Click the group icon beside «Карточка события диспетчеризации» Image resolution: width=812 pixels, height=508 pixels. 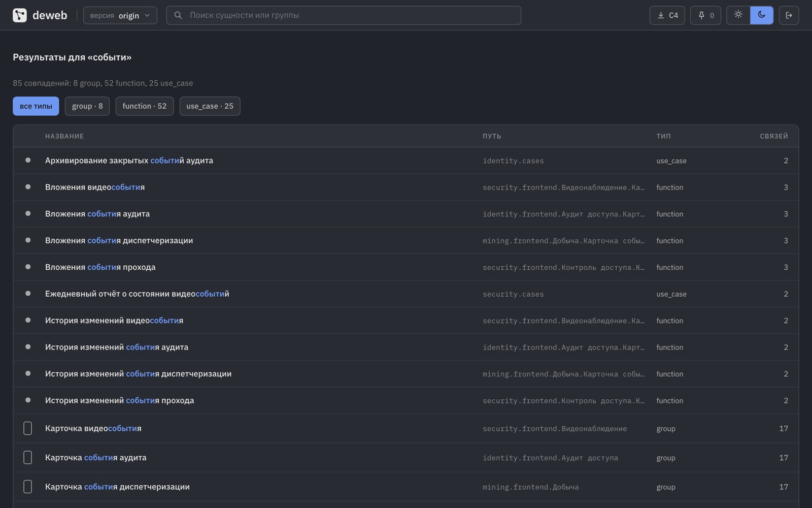pos(28,487)
